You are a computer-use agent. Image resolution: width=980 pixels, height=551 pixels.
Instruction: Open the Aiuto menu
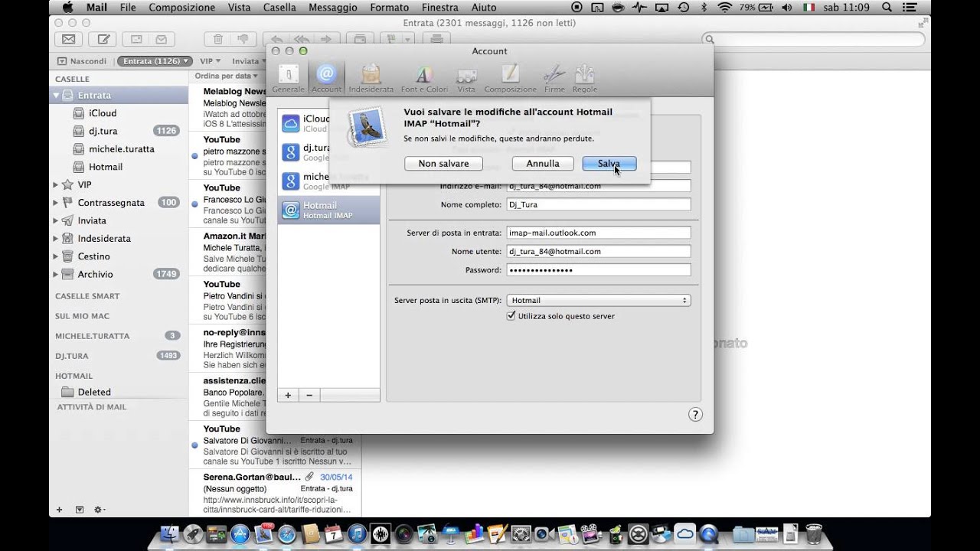tap(484, 7)
